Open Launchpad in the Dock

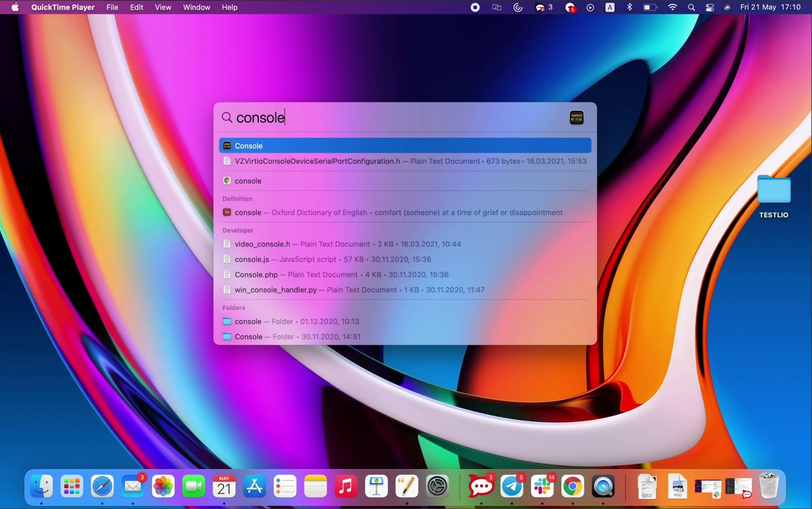click(x=72, y=487)
